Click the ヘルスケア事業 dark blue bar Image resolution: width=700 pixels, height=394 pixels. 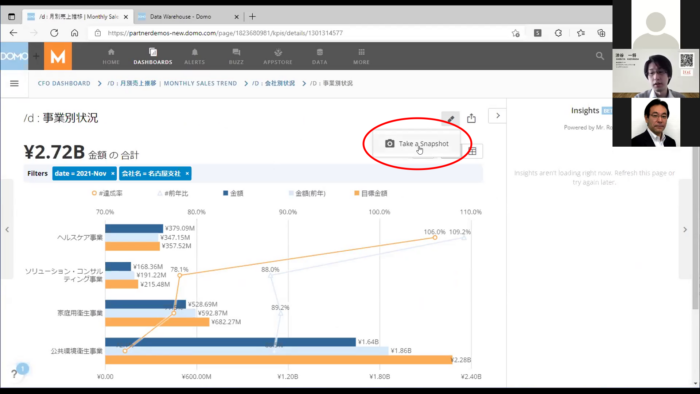coord(134,228)
